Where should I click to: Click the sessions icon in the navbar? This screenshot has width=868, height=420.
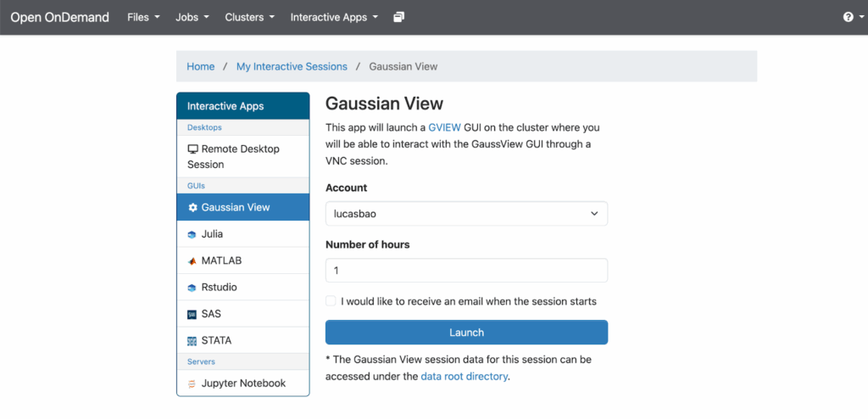[x=399, y=17]
